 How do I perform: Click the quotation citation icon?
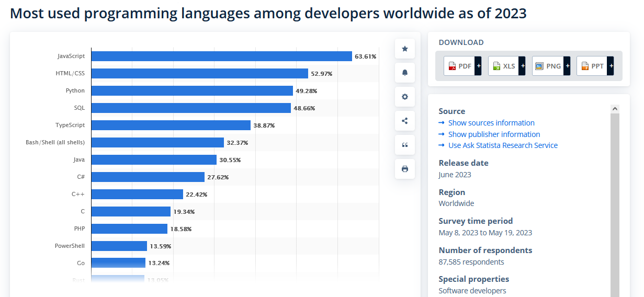405,145
